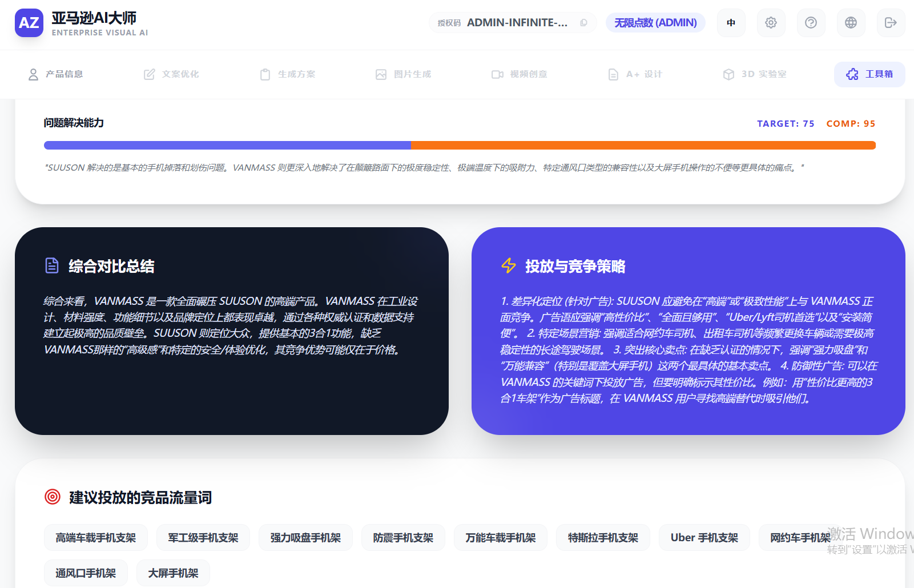
Task: Switch to the A+ 设计 tab
Action: (x=635, y=74)
